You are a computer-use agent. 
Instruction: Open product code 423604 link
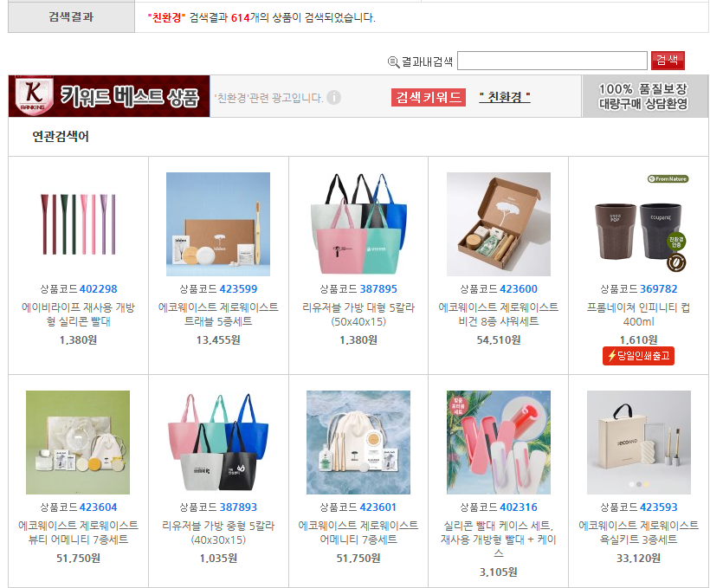[x=98, y=507]
